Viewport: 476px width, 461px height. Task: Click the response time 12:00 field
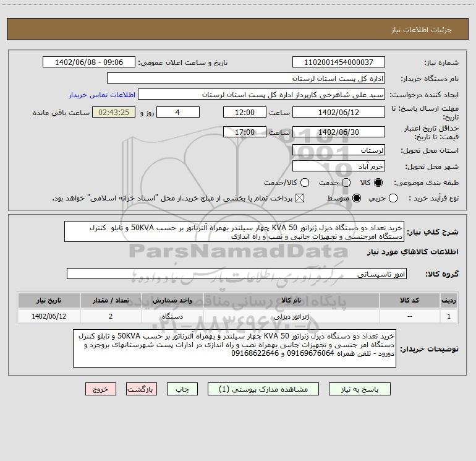click(x=245, y=112)
